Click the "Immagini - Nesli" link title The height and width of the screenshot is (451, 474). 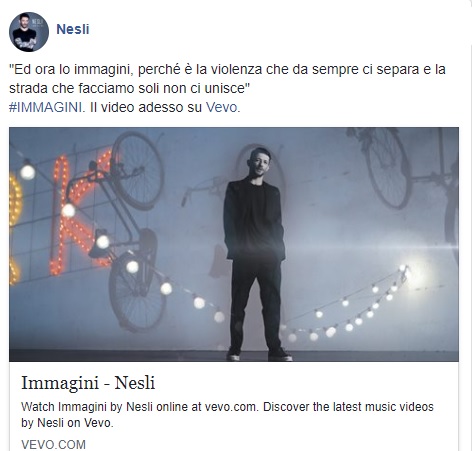88,383
